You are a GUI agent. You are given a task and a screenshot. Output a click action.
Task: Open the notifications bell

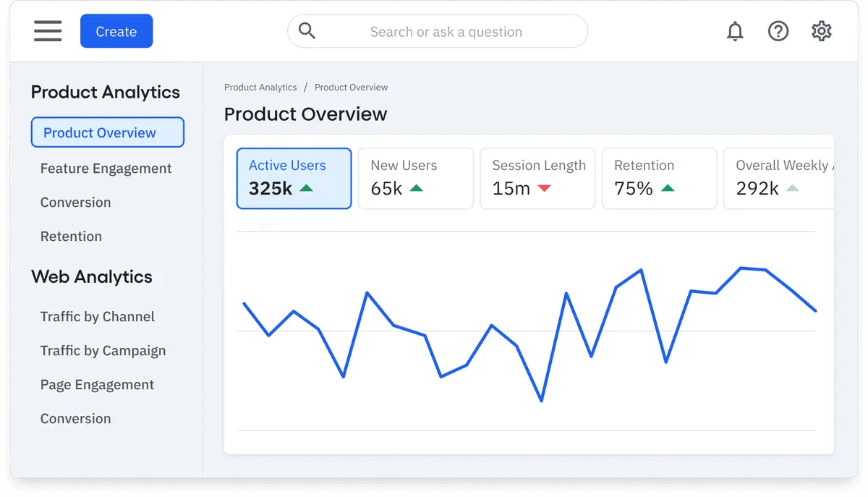[x=735, y=31]
